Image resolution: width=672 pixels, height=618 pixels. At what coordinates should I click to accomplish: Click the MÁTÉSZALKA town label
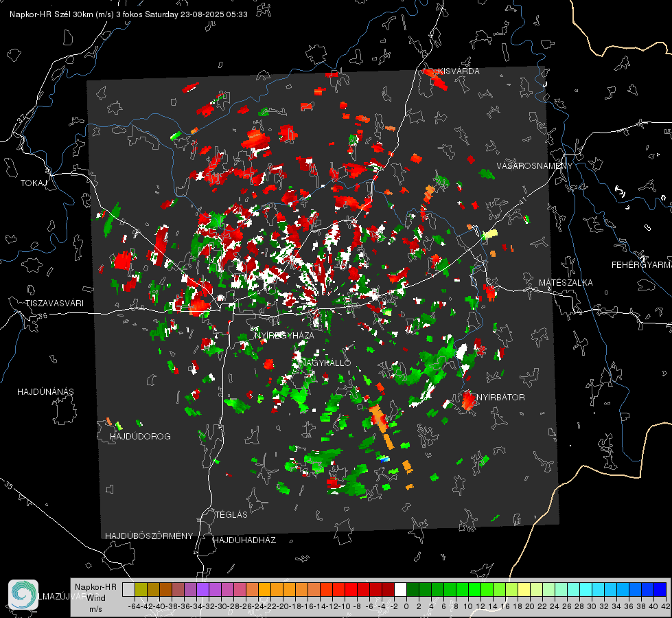pyautogui.click(x=566, y=283)
